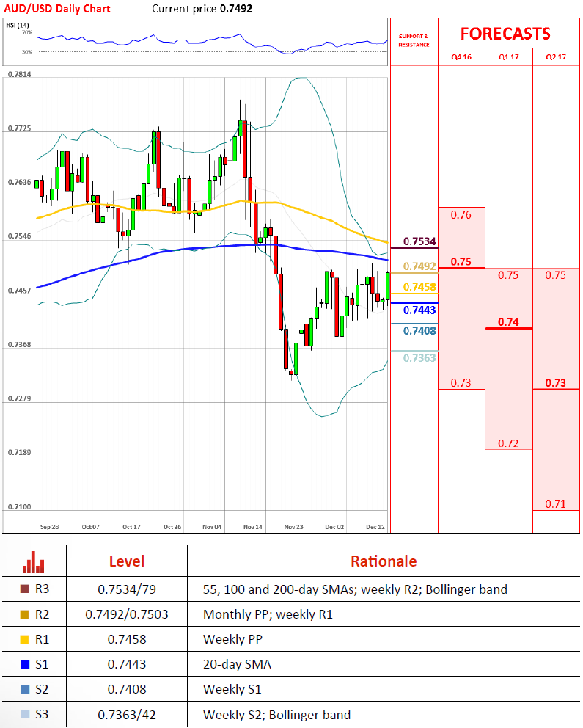Viewport: 583px width, 728px height.
Task: Click the R3 rationale about SMAs
Action: click(355, 589)
